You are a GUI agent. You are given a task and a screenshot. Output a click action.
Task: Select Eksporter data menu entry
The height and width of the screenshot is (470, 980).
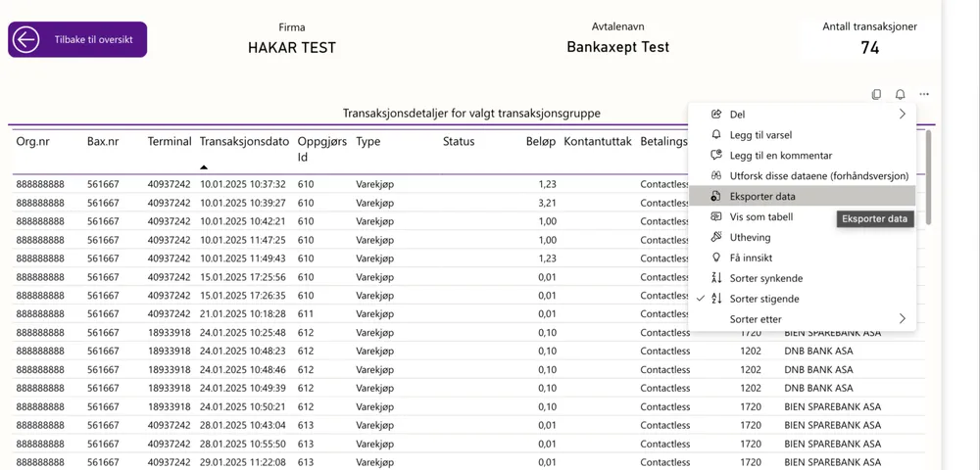[762, 197]
